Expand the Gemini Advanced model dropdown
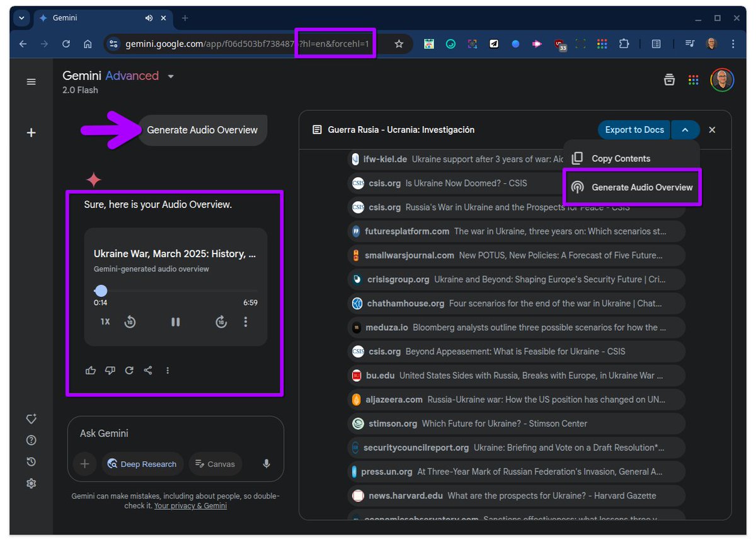The width and height of the screenshot is (756, 554). click(x=171, y=76)
